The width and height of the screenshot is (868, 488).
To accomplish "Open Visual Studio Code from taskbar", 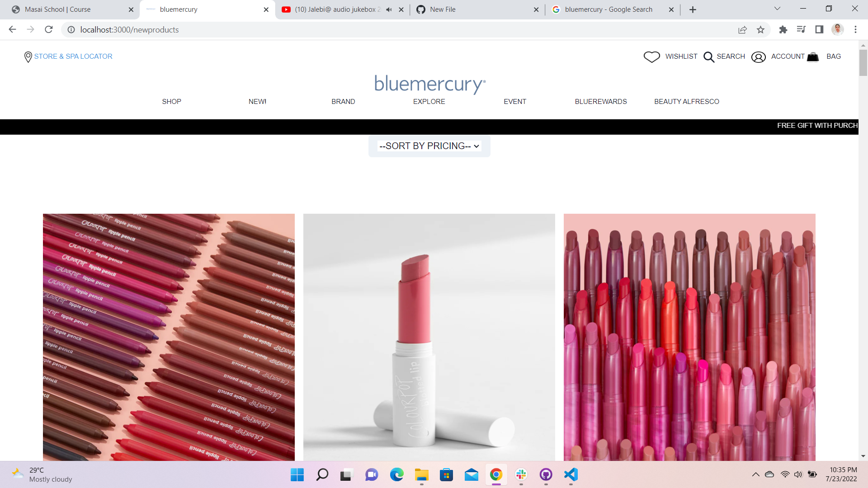I will (x=571, y=474).
